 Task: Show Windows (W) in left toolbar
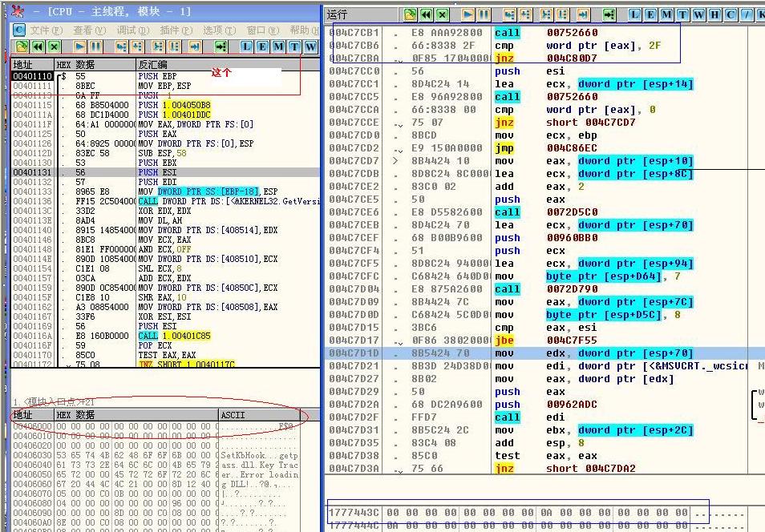coord(311,46)
